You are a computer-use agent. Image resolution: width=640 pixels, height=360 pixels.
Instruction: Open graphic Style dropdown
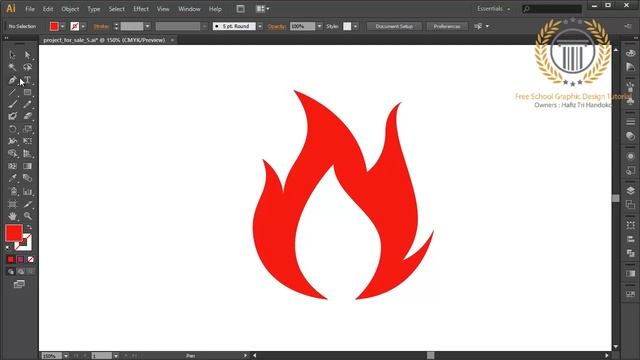pos(356,26)
